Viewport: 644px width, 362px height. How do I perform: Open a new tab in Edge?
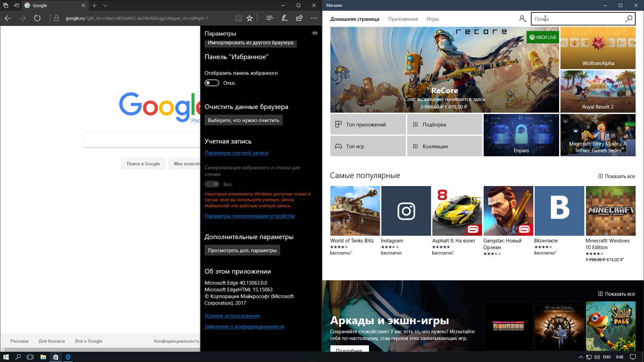point(94,5)
